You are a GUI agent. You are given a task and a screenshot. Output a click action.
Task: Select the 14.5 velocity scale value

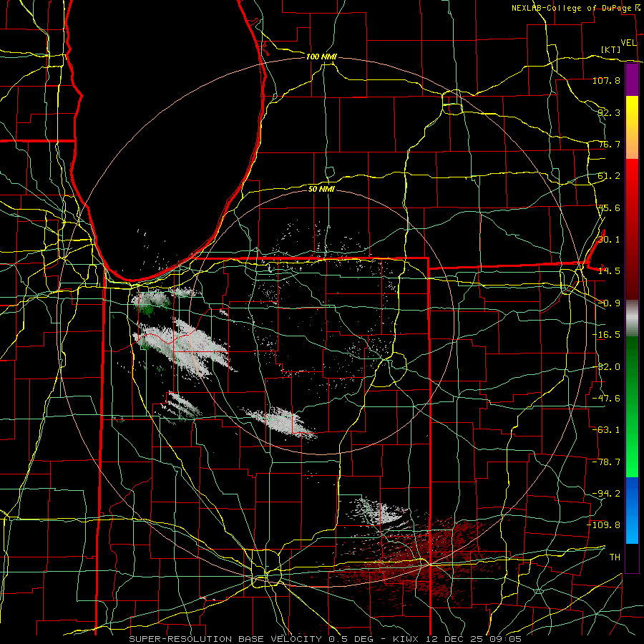[x=609, y=271]
